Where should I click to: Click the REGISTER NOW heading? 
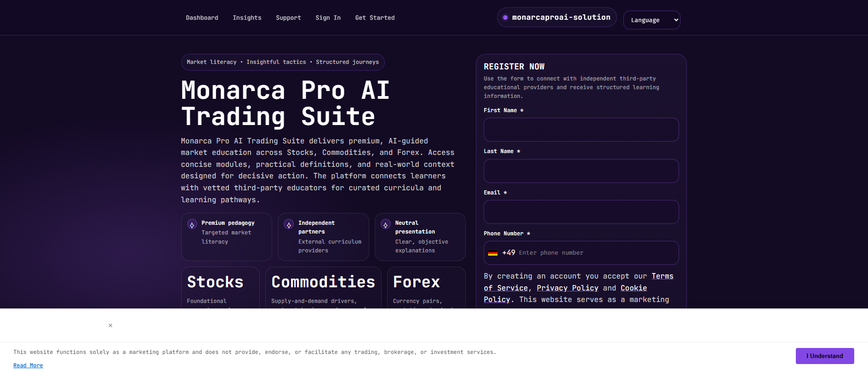(x=514, y=67)
